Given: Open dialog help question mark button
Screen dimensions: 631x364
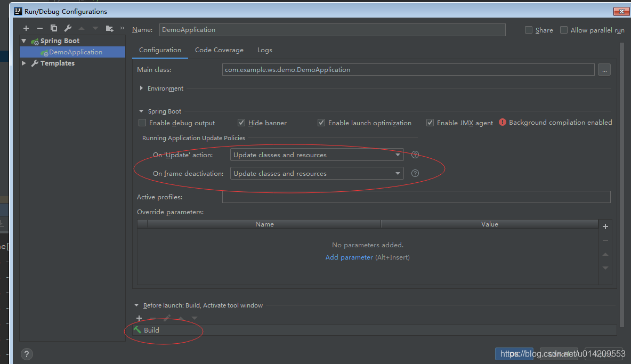Looking at the screenshot, I should [x=27, y=354].
